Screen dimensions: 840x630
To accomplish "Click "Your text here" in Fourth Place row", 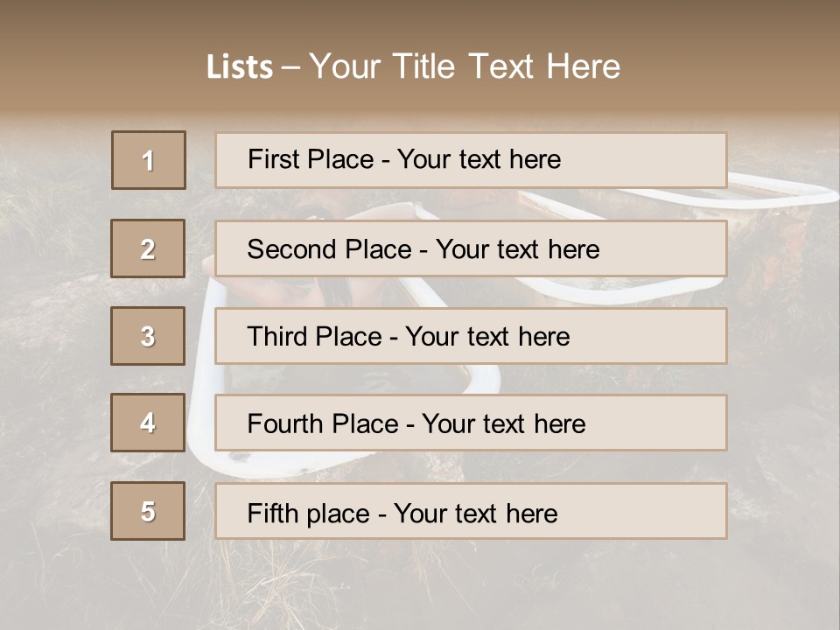I will 504,424.
